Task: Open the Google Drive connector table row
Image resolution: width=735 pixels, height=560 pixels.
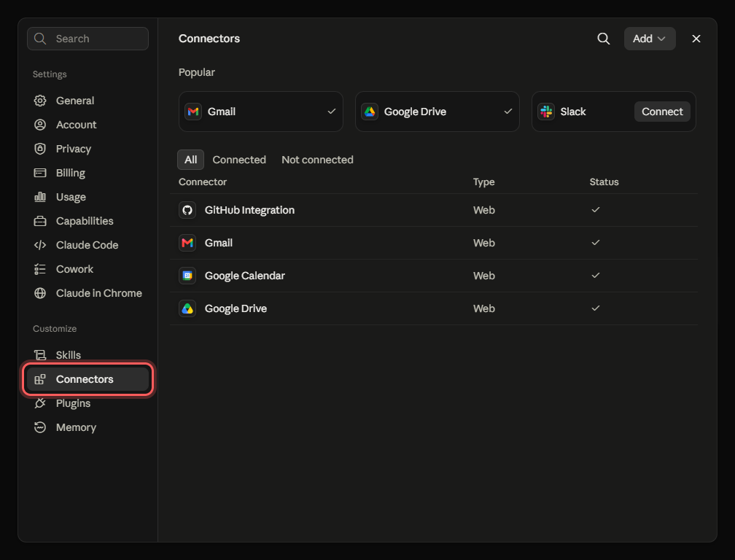Action: (x=434, y=308)
